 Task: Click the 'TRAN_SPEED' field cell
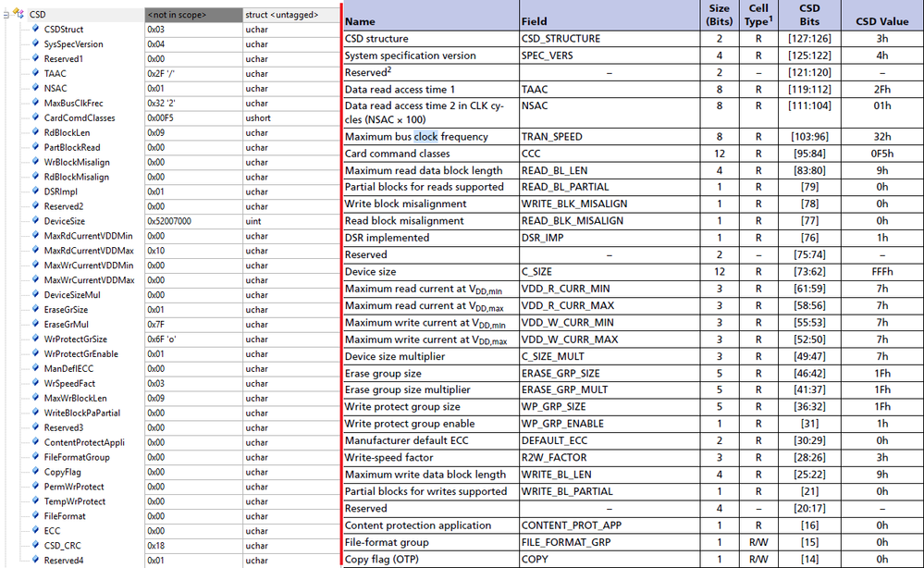tap(610, 137)
